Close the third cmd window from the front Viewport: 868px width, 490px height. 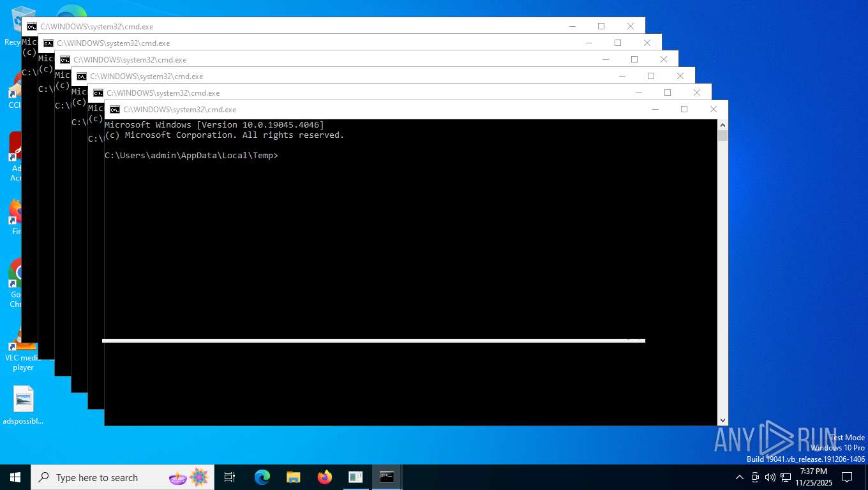[x=680, y=77]
